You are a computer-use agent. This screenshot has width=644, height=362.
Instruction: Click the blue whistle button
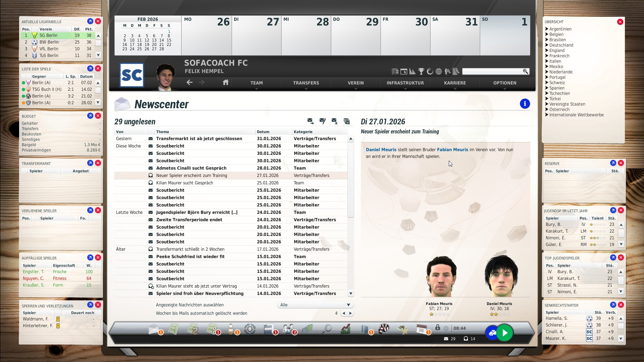(x=492, y=333)
